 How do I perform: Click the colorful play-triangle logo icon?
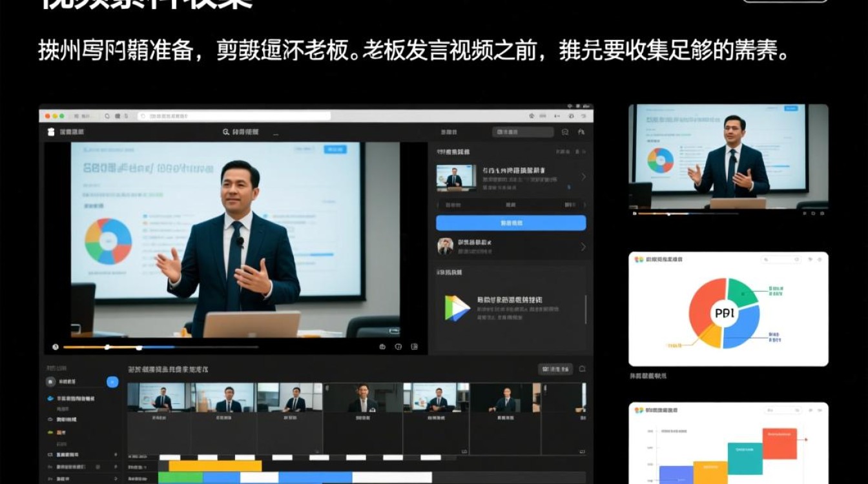point(457,308)
